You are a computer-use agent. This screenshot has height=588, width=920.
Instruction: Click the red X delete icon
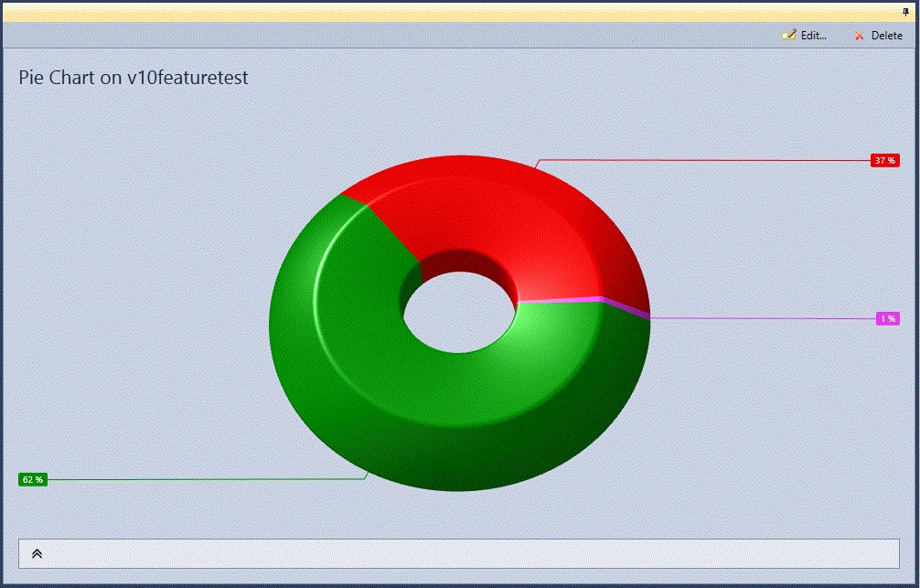pos(860,36)
